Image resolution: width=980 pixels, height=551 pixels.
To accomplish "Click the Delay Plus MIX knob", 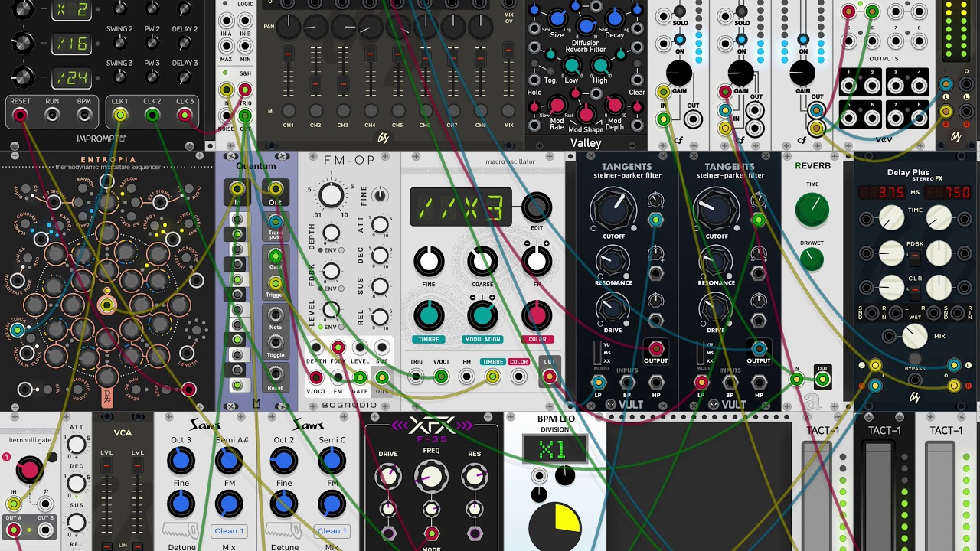I will pos(915,336).
